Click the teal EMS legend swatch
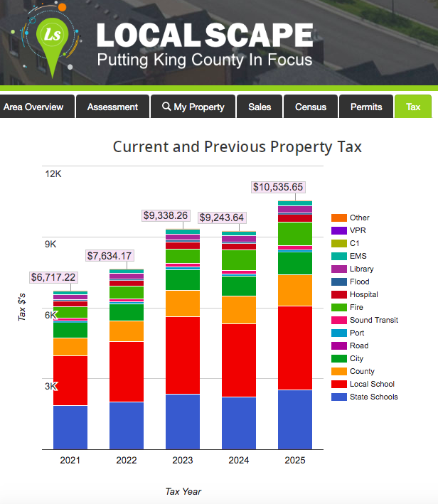This screenshot has height=504, width=438. pyautogui.click(x=338, y=256)
